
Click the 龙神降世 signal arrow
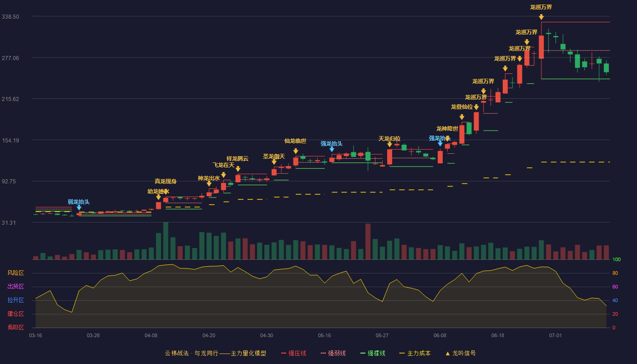point(447,139)
